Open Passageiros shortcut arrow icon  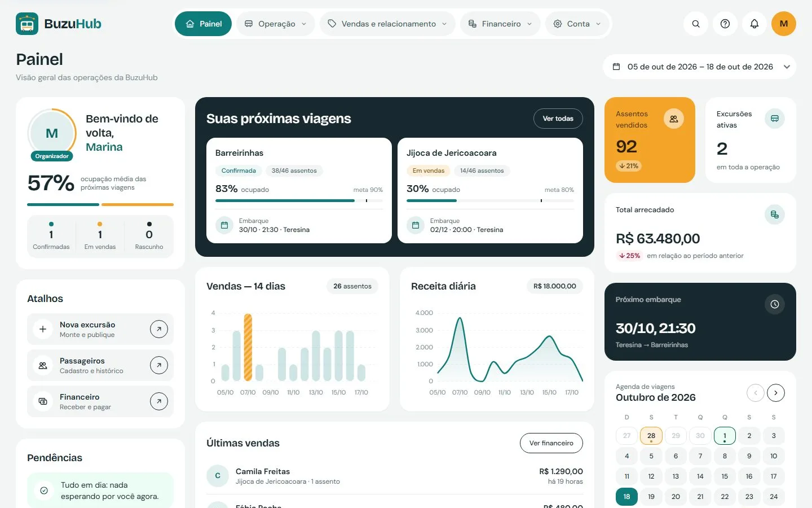(159, 365)
